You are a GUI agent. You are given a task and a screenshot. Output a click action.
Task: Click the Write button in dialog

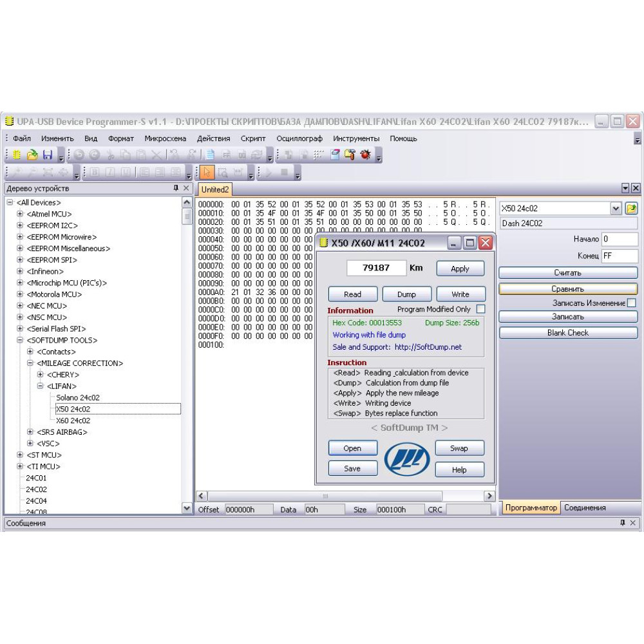pos(460,294)
